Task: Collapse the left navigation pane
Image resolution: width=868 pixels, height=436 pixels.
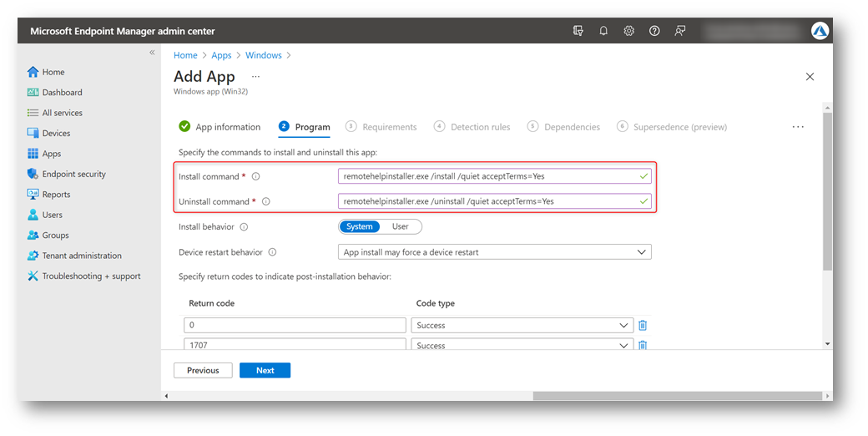Action: tap(152, 53)
